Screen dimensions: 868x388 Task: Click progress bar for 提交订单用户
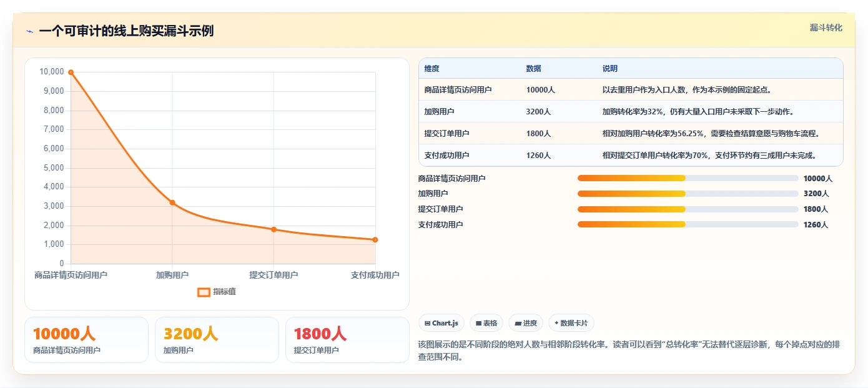pos(688,209)
